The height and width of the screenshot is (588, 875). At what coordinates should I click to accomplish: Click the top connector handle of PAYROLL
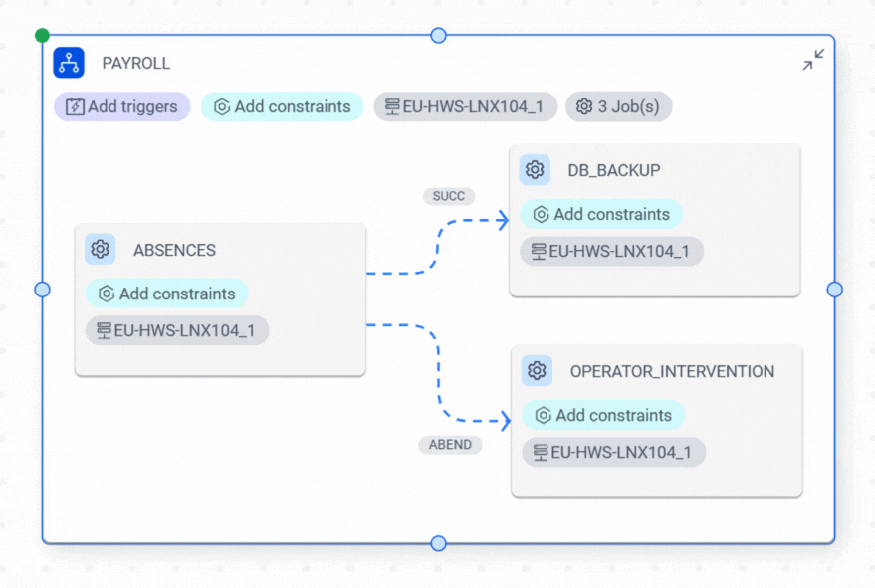click(439, 36)
